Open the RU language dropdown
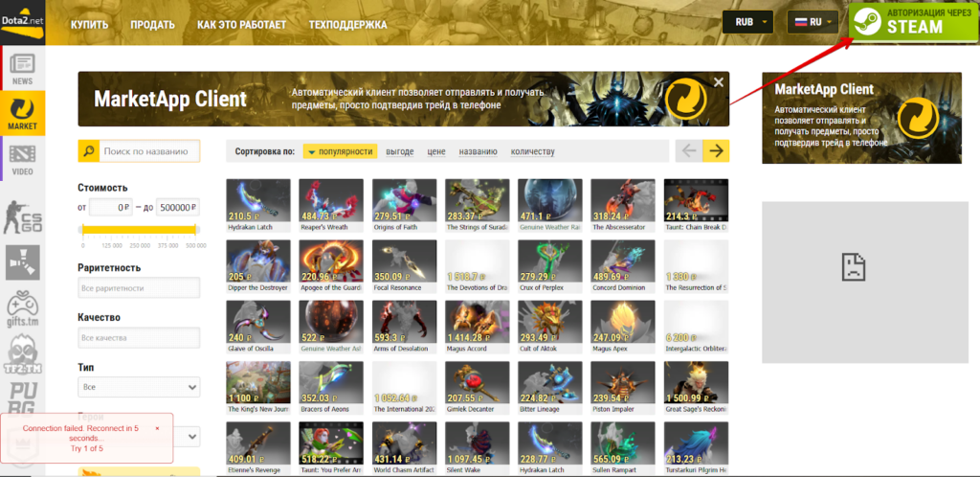Image resolution: width=980 pixels, height=477 pixels. pos(813,22)
